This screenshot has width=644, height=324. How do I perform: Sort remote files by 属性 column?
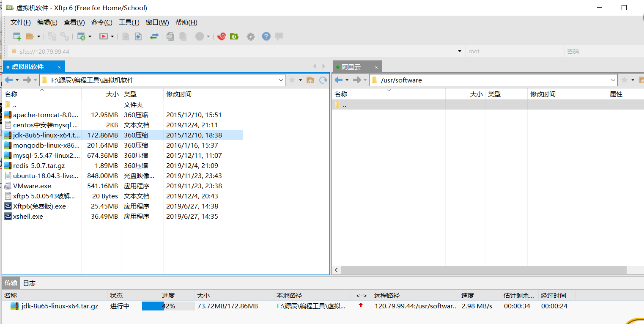(x=625, y=94)
